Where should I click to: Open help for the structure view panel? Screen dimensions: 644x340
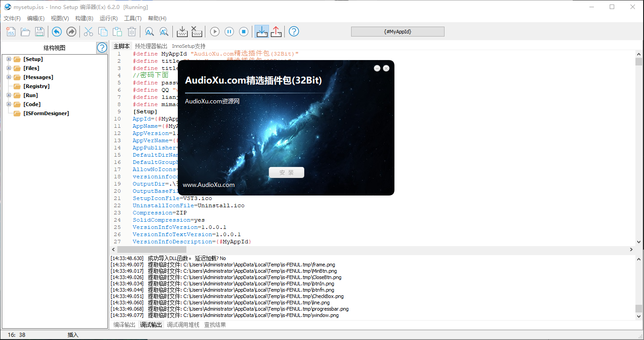[x=102, y=47]
